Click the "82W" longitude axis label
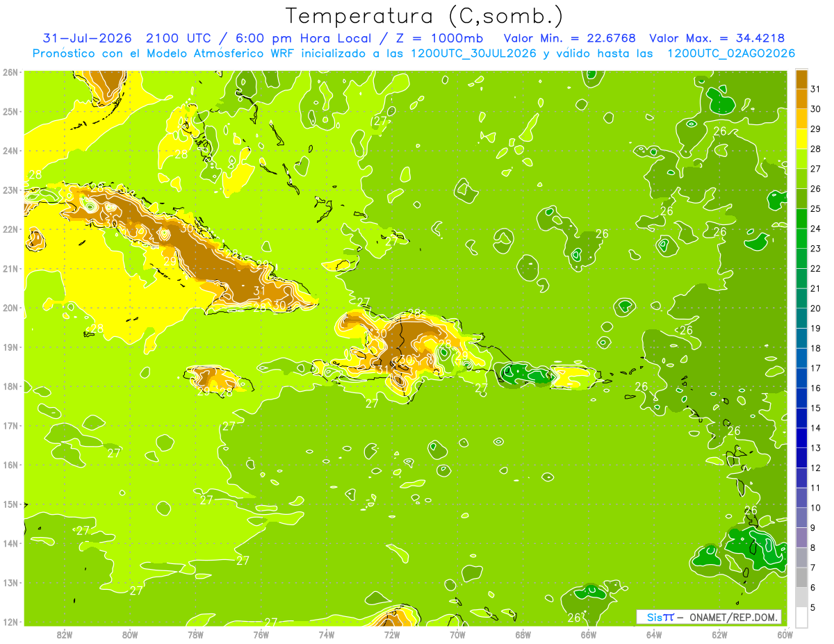The image size is (834, 644). click(65, 634)
